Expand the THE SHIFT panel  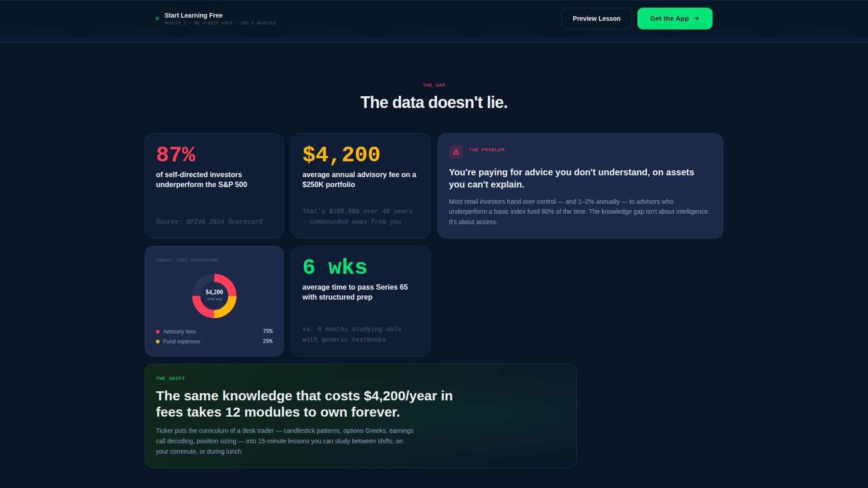click(360, 415)
